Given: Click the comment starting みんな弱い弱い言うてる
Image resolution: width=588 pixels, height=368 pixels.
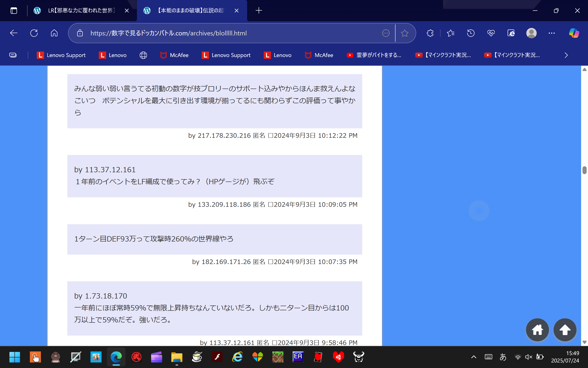Looking at the screenshot, I should pos(215,101).
